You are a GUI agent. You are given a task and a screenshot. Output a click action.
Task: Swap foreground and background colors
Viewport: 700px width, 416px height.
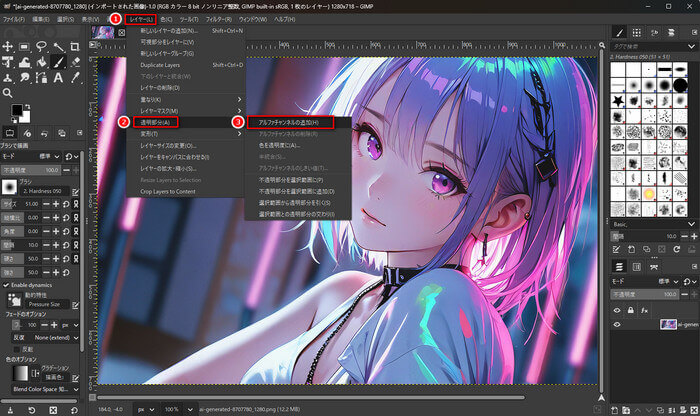(x=28, y=107)
